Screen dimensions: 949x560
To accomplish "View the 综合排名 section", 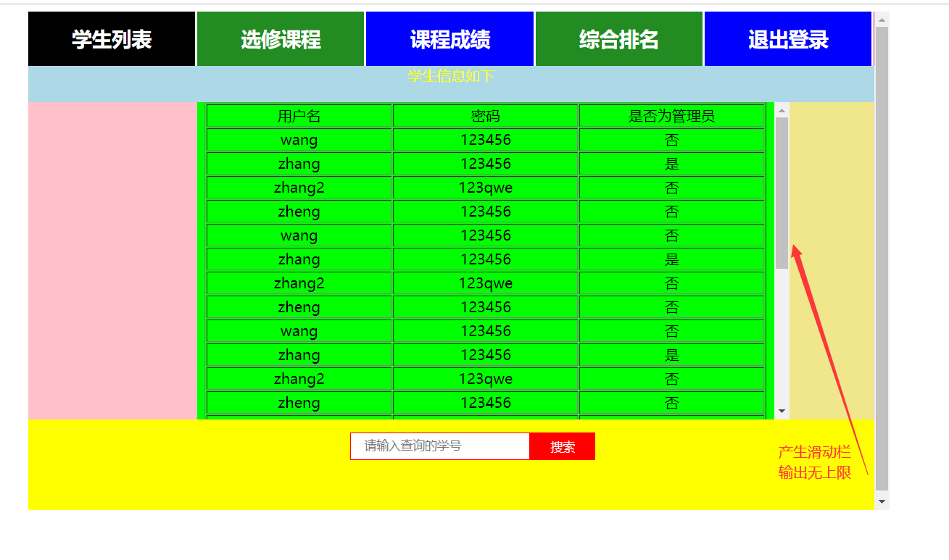I will click(618, 38).
